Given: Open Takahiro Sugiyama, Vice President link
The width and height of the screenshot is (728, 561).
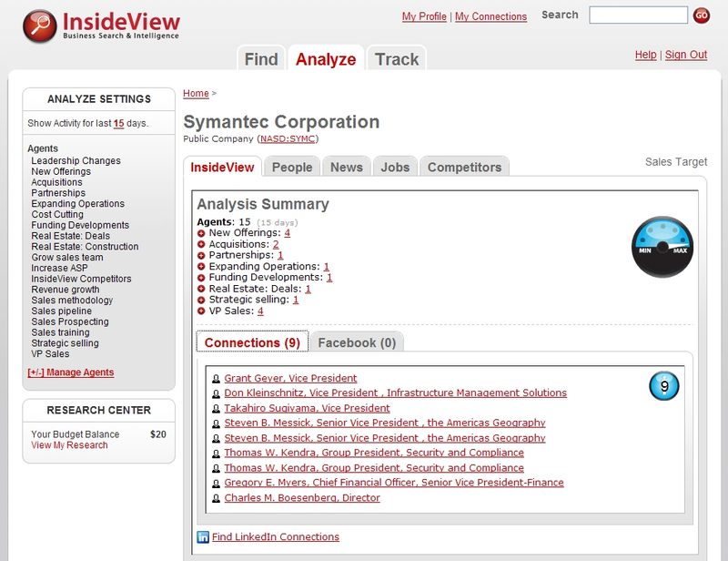Looking at the screenshot, I should tap(307, 408).
